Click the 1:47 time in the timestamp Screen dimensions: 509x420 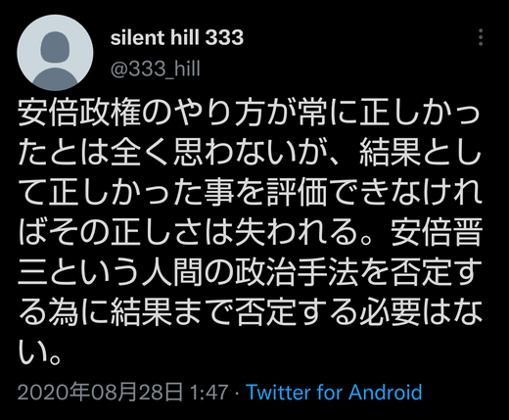point(208,392)
